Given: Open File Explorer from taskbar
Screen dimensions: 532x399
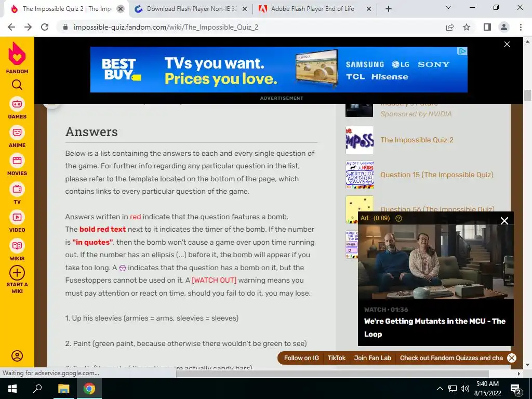Looking at the screenshot, I should click(x=63, y=389).
